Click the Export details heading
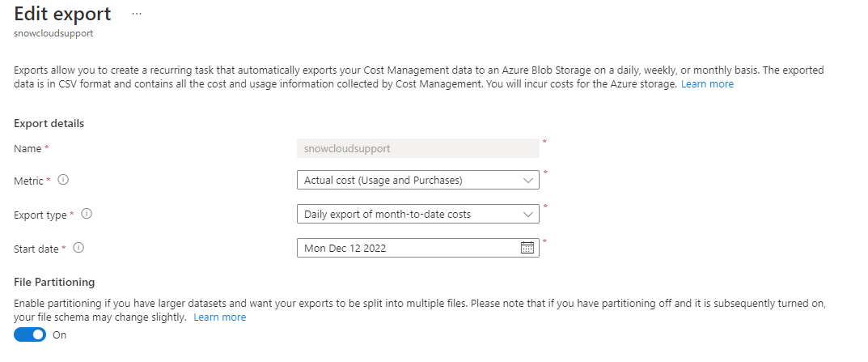Viewport: 868px width, 362px height. 49,123
